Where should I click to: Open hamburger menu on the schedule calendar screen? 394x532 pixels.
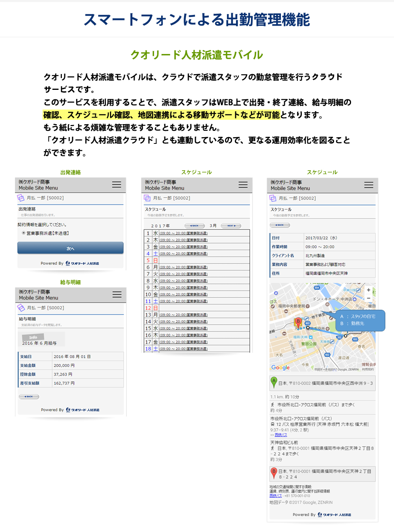pos(243,185)
